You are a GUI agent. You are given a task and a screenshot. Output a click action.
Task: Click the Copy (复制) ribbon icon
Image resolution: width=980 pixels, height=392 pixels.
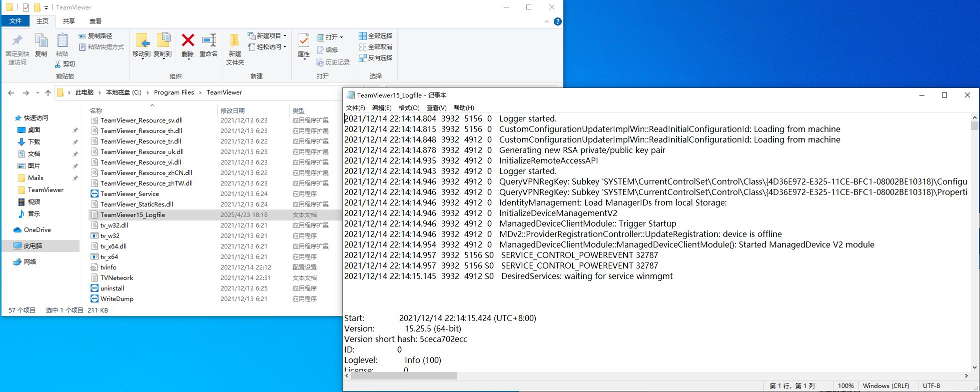pyautogui.click(x=41, y=40)
